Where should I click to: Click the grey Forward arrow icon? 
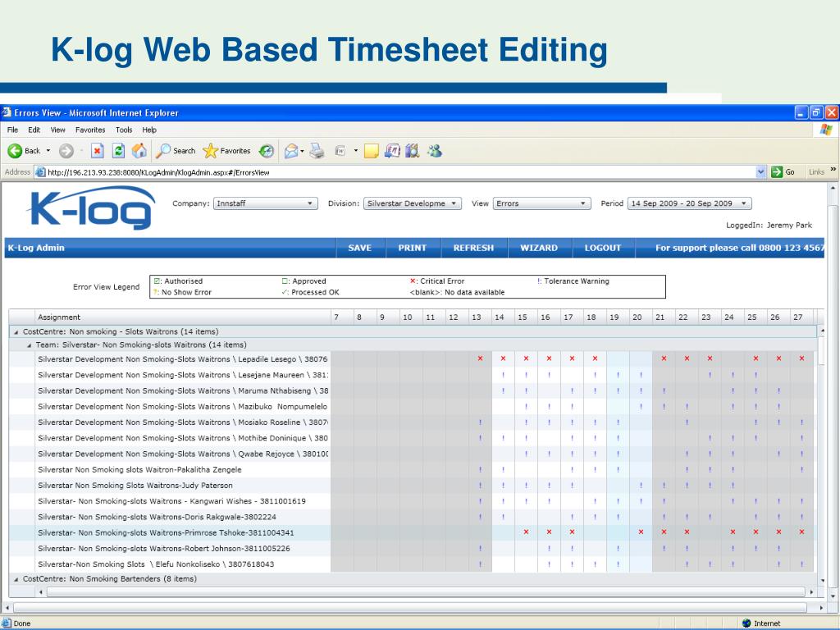(x=66, y=151)
